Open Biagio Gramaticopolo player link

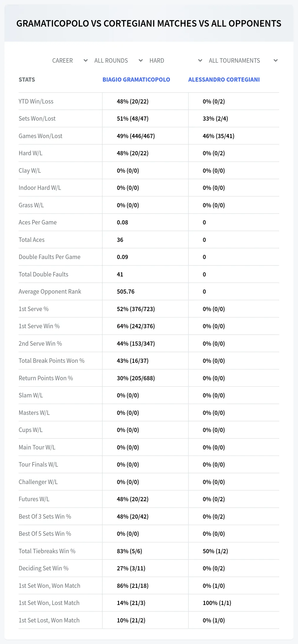tap(136, 80)
